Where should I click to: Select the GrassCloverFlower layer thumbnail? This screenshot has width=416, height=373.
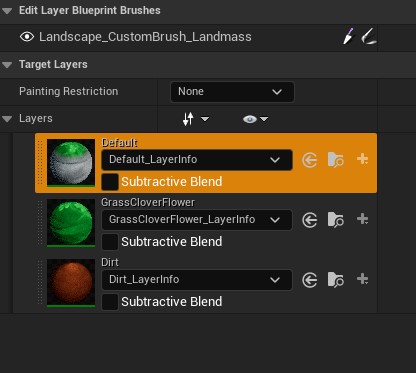click(71, 223)
